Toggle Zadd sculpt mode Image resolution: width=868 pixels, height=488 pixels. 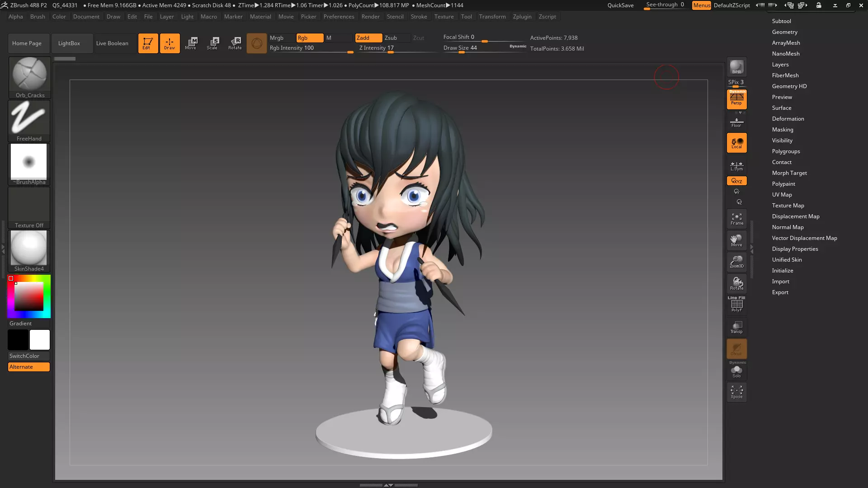(368, 38)
